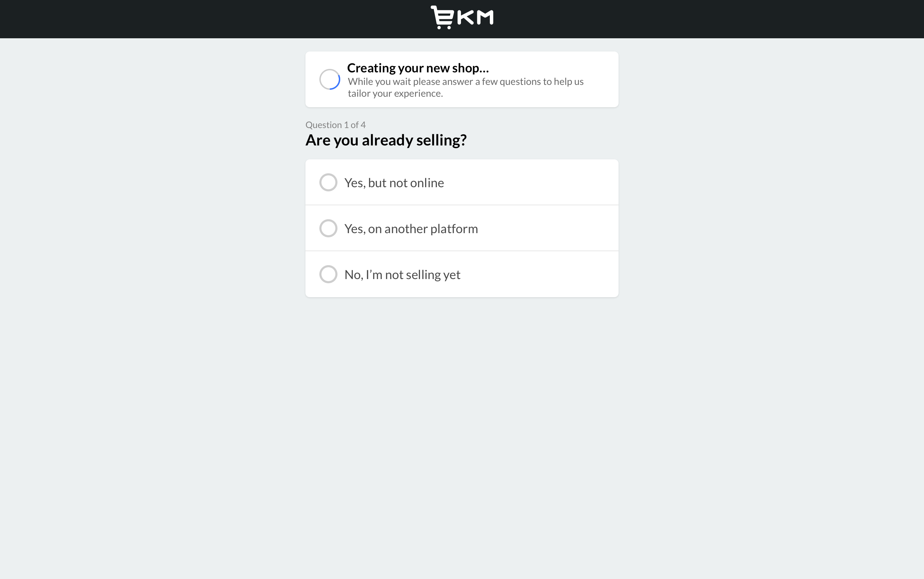The width and height of the screenshot is (924, 579).
Task: Select the 'Yes, on another platform' radio button
Action: 328,228
